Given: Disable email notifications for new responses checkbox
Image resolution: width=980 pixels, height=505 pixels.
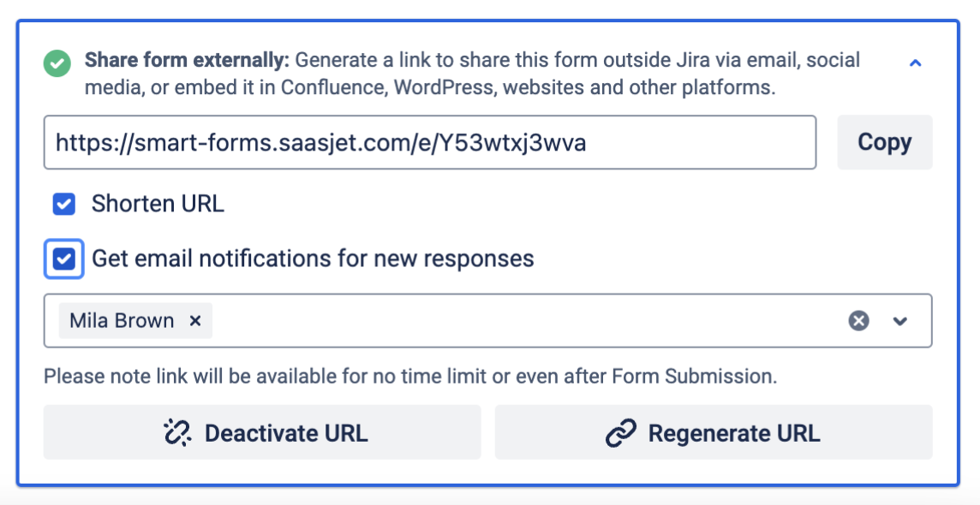Looking at the screenshot, I should tap(64, 258).
